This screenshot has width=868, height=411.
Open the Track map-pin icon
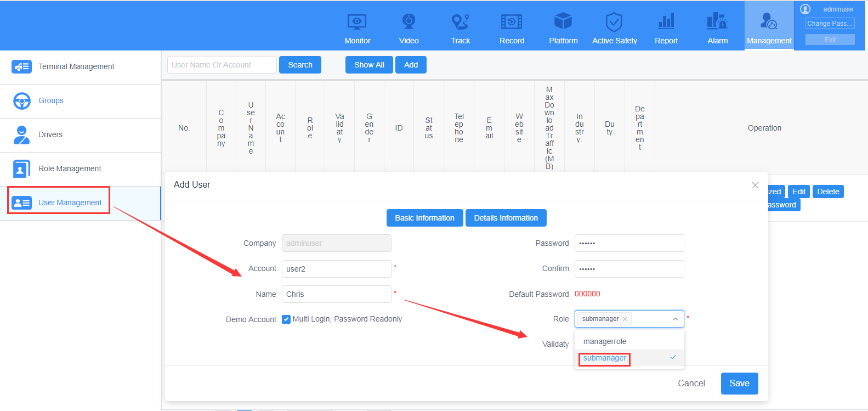pyautogui.click(x=460, y=22)
